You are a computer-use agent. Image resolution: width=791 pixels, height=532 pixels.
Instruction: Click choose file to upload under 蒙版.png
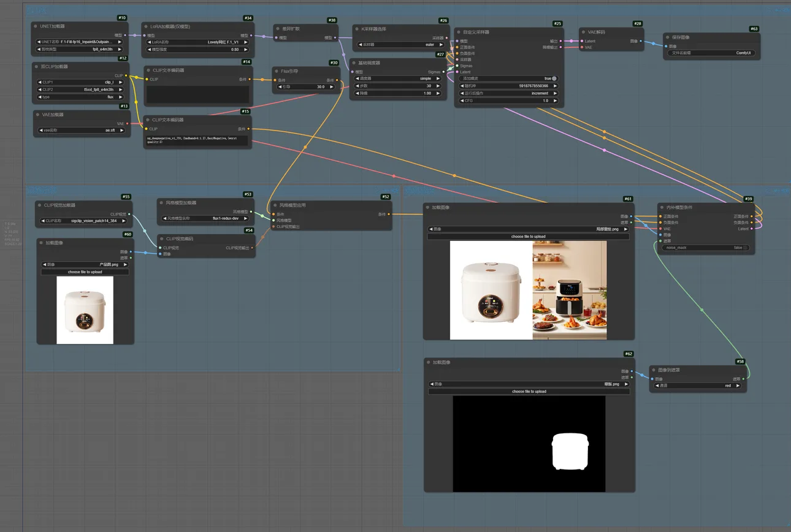529,391
